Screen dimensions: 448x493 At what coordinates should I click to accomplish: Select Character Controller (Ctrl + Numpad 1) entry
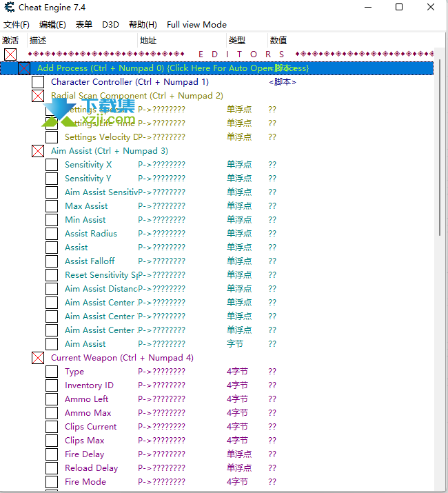[x=130, y=82]
